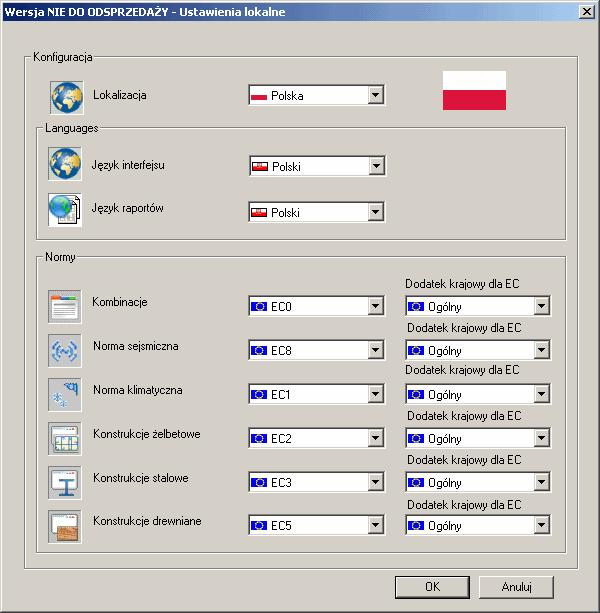Open the Konstrukcje drewniane EC5 dropdown
The image size is (600, 613).
pos(317,525)
